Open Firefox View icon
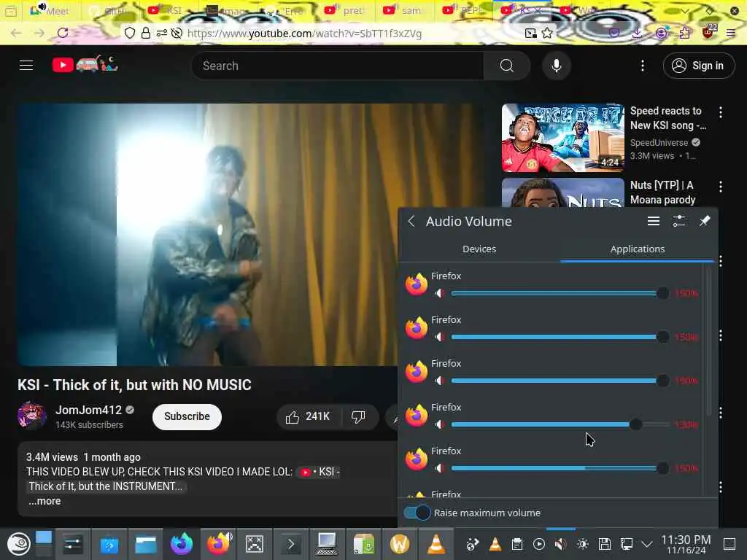Screen dimensions: 747x560 coord(11,11)
